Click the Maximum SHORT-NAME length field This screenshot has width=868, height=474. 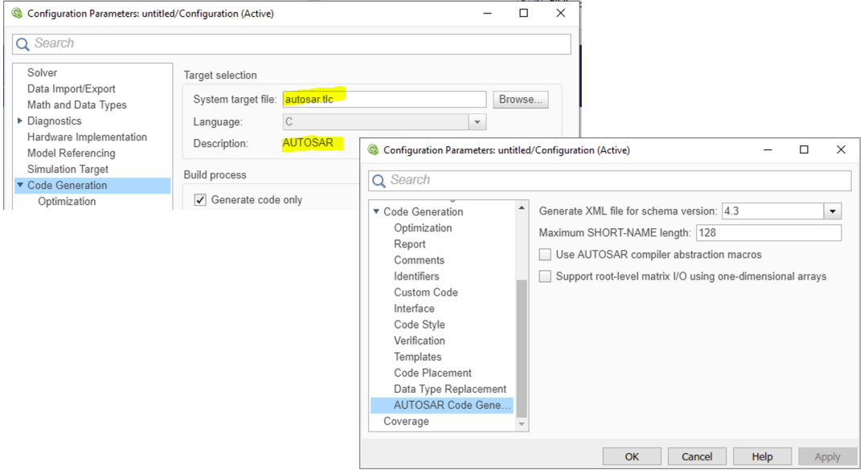coord(768,233)
